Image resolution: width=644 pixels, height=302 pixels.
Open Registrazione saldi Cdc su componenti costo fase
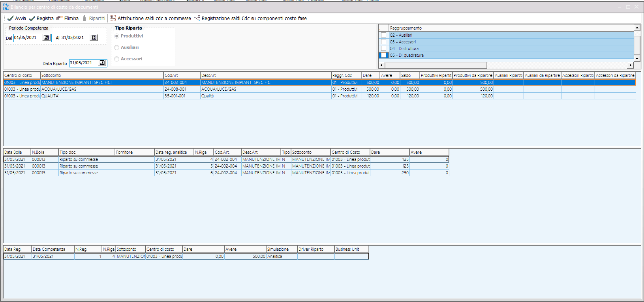(250, 19)
